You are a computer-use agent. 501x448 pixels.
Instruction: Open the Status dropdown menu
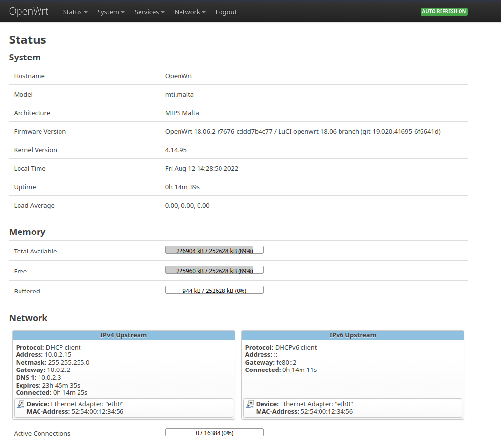click(x=75, y=12)
